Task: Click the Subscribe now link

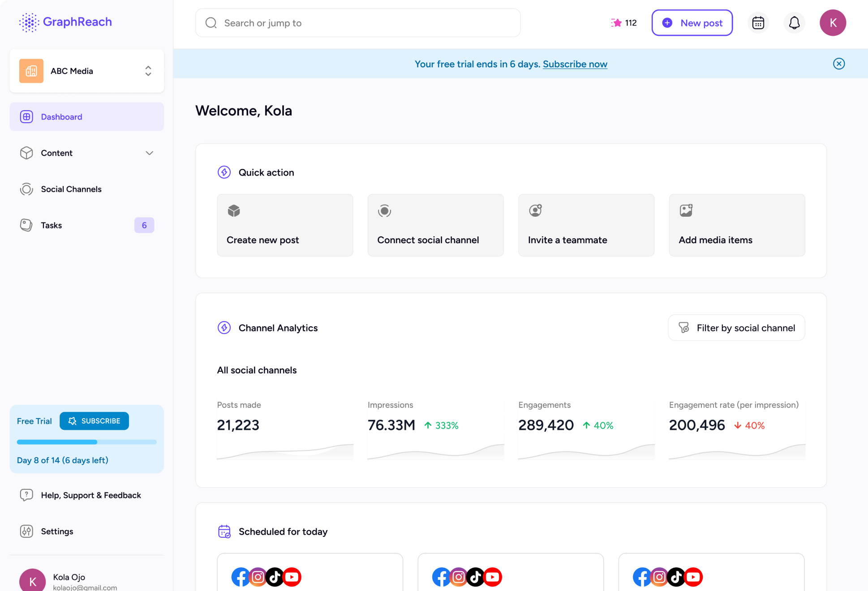Action: [575, 64]
